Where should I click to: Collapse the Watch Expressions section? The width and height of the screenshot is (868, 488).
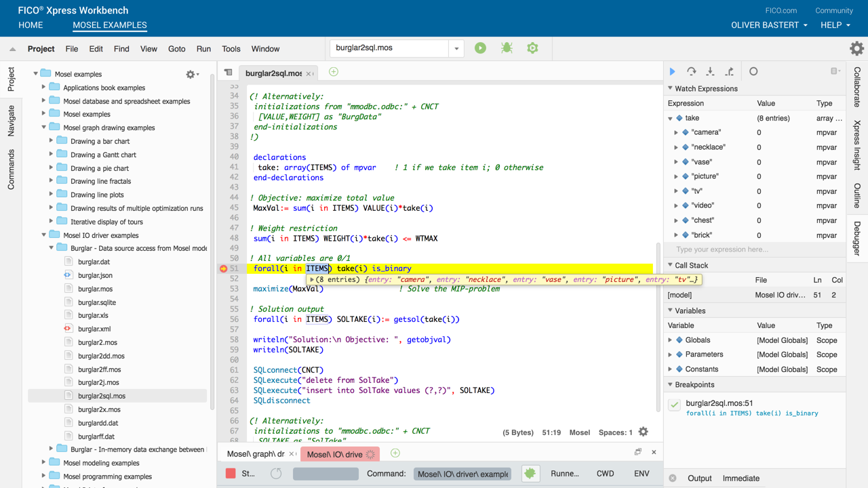click(x=671, y=89)
